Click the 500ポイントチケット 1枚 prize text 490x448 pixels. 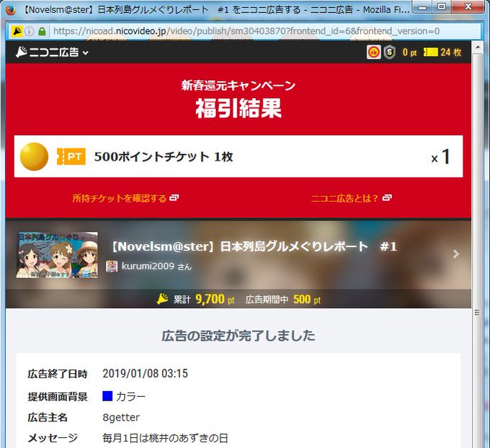pyautogui.click(x=164, y=156)
